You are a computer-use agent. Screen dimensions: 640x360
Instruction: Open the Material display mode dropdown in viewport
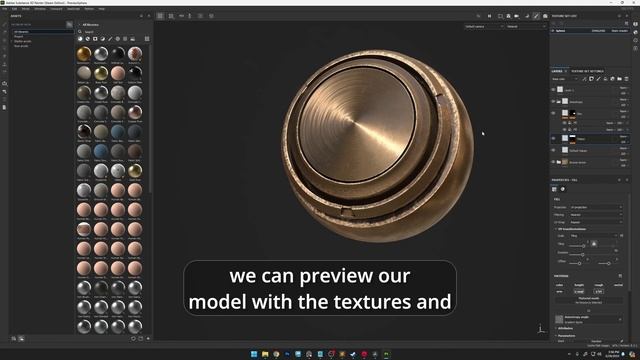[x=526, y=27]
